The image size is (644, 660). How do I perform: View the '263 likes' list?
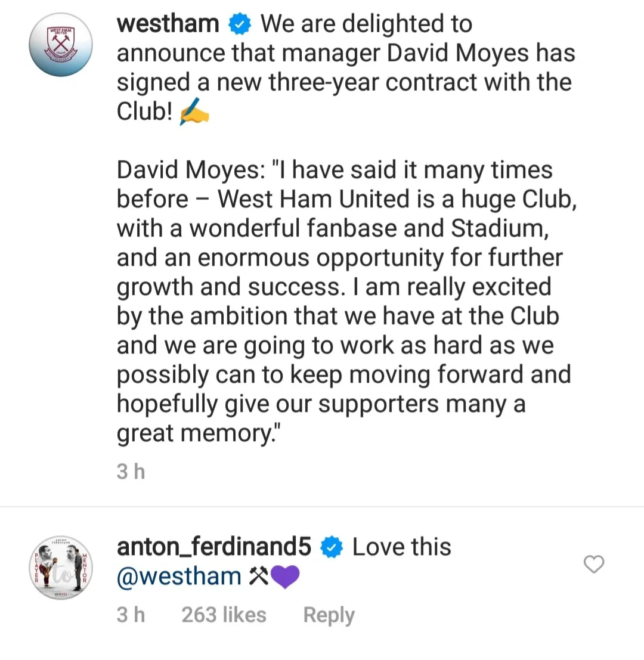pos(224,615)
